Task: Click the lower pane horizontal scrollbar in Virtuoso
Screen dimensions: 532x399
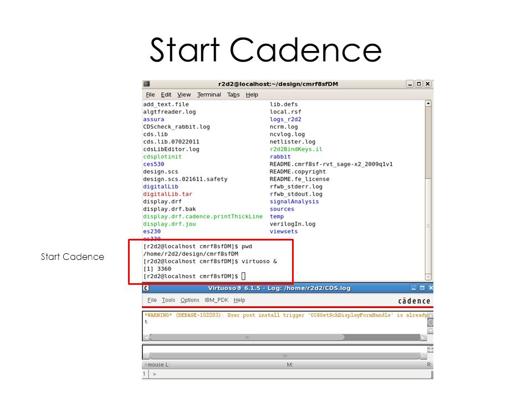Action: pyautogui.click(x=285, y=356)
